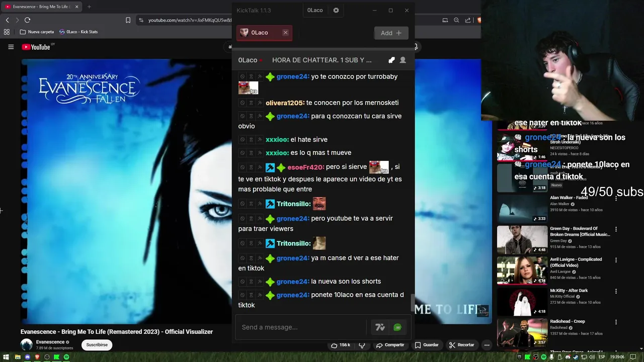Screen dimensions: 644x362
Task: Open a new browser tab
Action: click(x=89, y=7)
